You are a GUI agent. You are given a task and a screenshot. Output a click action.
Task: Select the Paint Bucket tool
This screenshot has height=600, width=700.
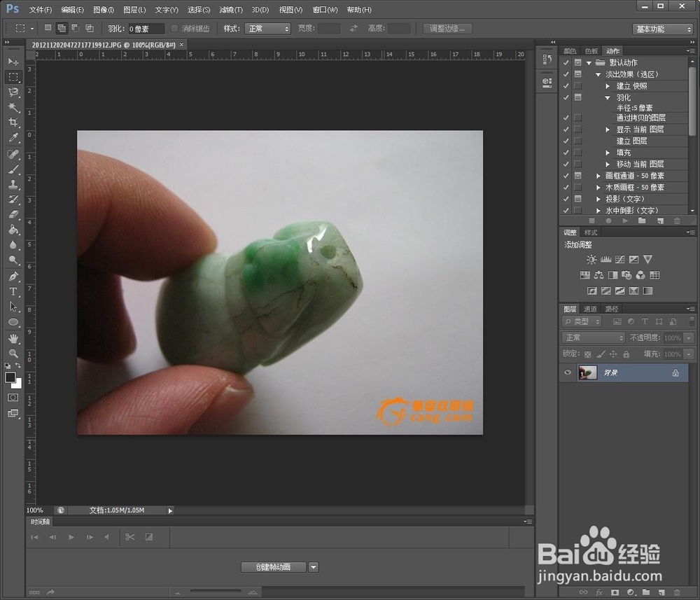pos(13,230)
